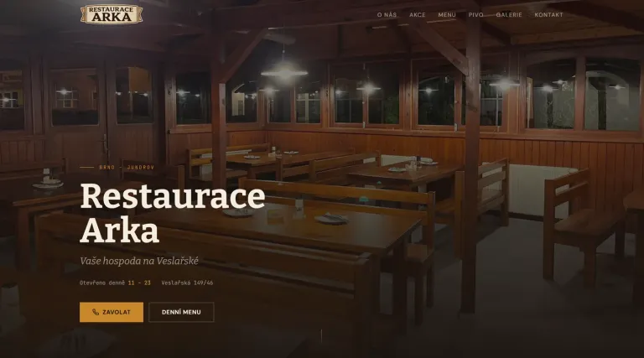Image resolution: width=644 pixels, height=358 pixels.
Task: Navigate to Kontakt
Action: (548, 15)
